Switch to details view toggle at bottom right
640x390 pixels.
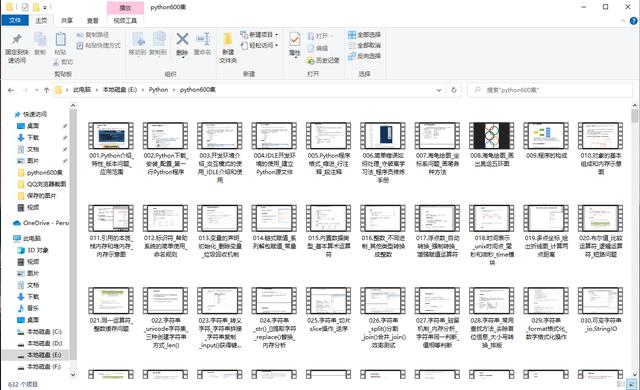[x=621, y=384]
